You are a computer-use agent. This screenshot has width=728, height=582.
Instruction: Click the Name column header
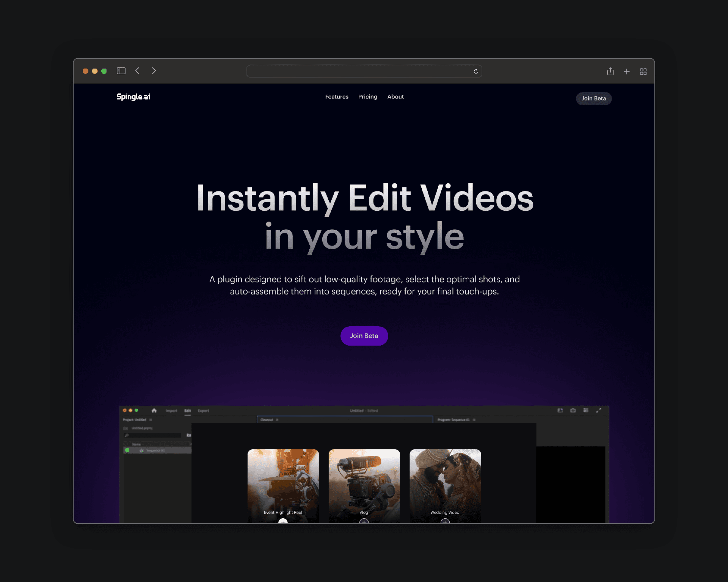point(136,444)
